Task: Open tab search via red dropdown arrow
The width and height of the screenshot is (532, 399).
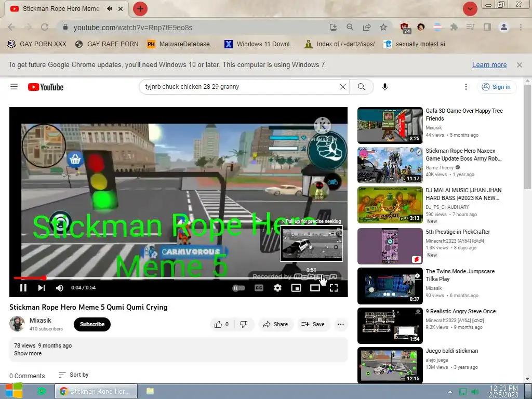Action: (x=470, y=9)
